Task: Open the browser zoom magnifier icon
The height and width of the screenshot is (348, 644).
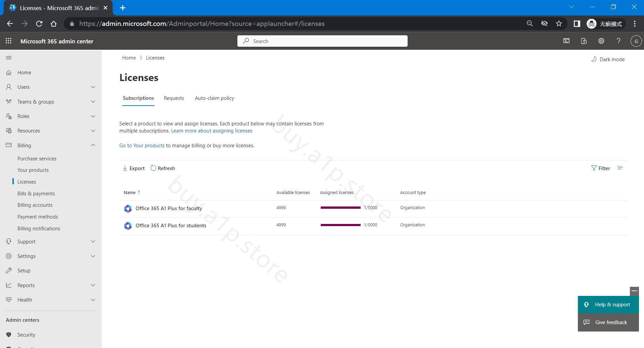Action: [x=530, y=24]
